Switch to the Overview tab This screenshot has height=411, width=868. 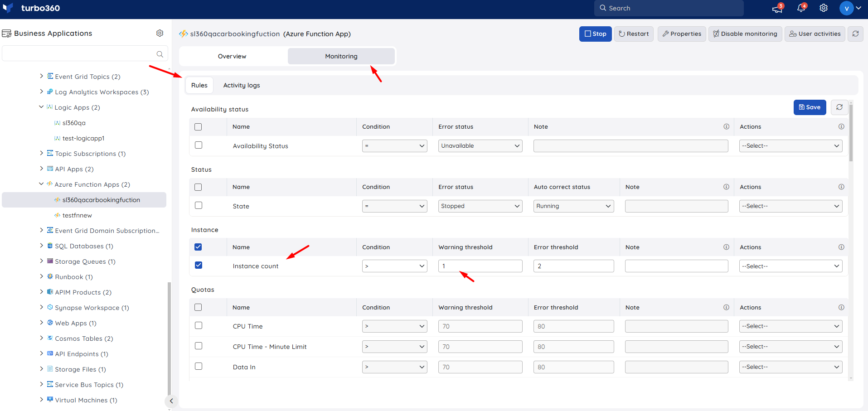point(232,57)
